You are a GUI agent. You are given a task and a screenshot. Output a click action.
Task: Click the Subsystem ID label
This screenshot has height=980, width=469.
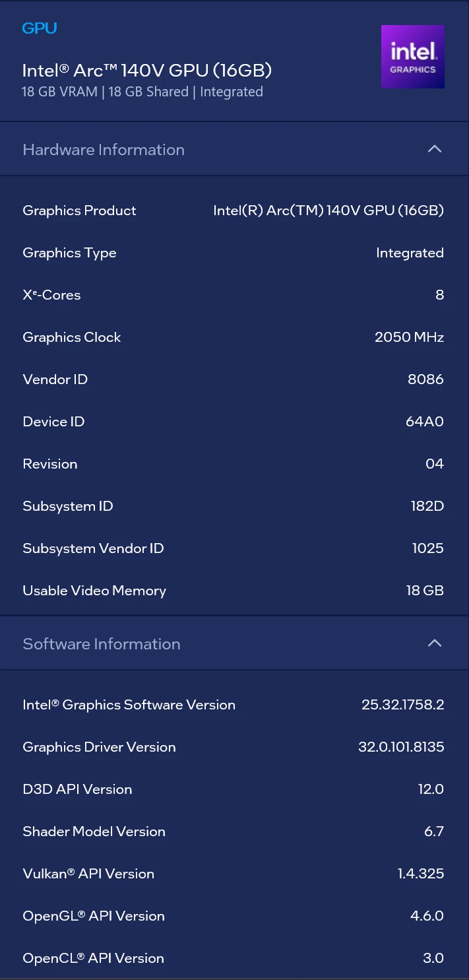pyautogui.click(x=68, y=506)
